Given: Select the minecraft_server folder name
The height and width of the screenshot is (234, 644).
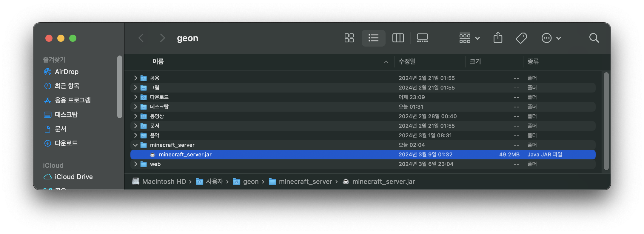Looking at the screenshot, I should 172,145.
